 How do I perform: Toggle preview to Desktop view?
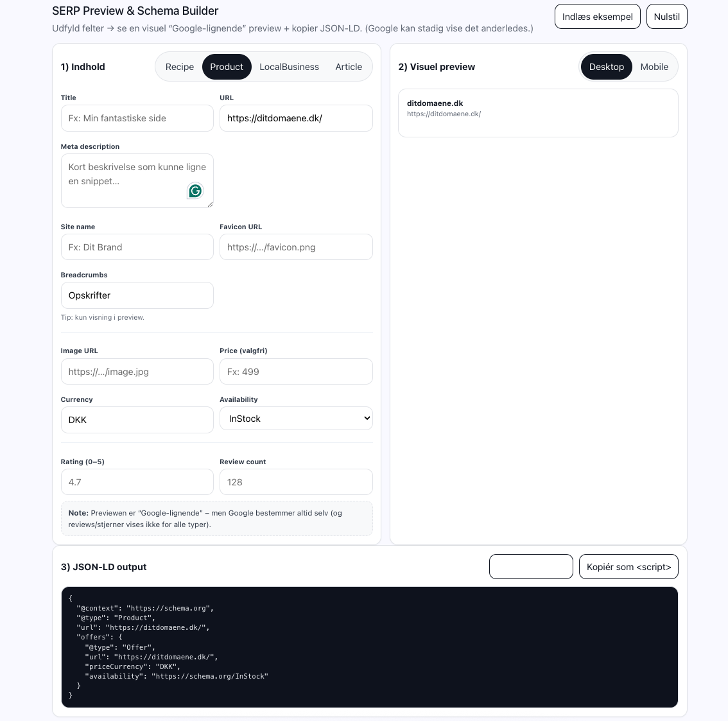606,67
